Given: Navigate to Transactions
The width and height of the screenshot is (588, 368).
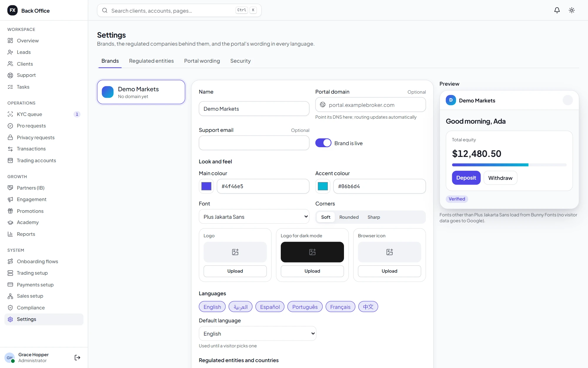Looking at the screenshot, I should pyautogui.click(x=44, y=149).
